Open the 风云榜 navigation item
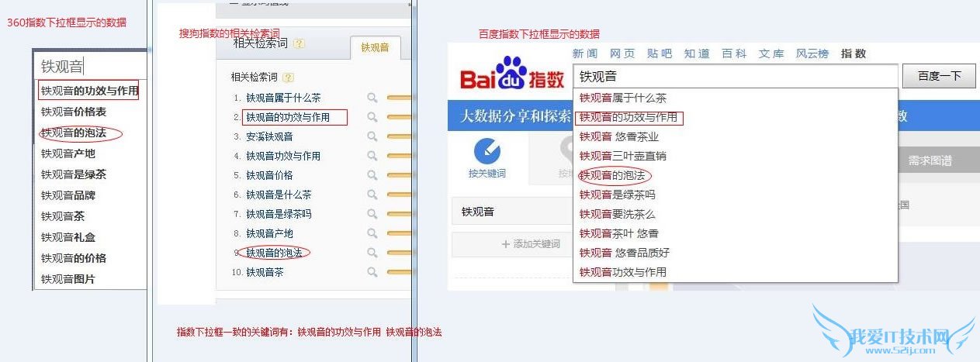Viewport: 980px width, 362px height. 812,53
